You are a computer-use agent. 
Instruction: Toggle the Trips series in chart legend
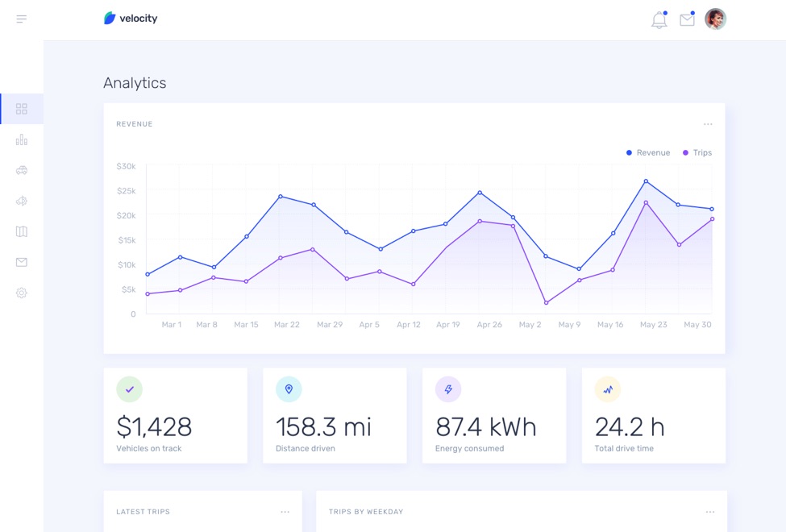[x=697, y=152]
